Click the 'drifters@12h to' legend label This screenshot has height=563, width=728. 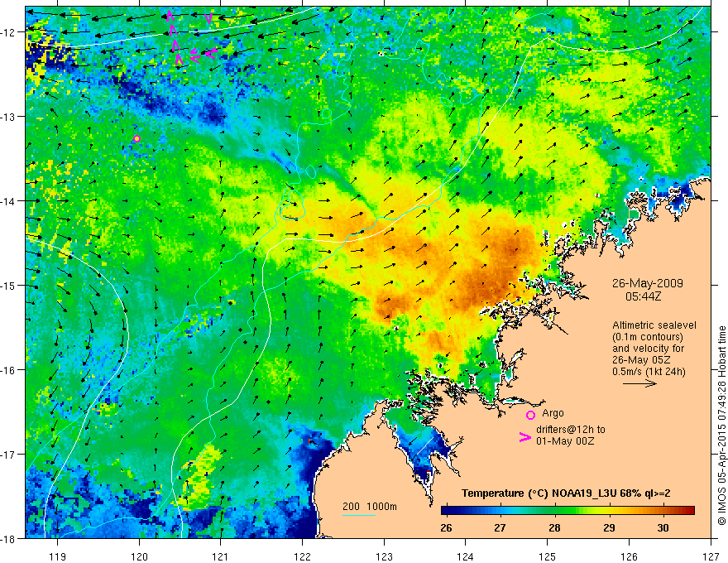click(571, 429)
